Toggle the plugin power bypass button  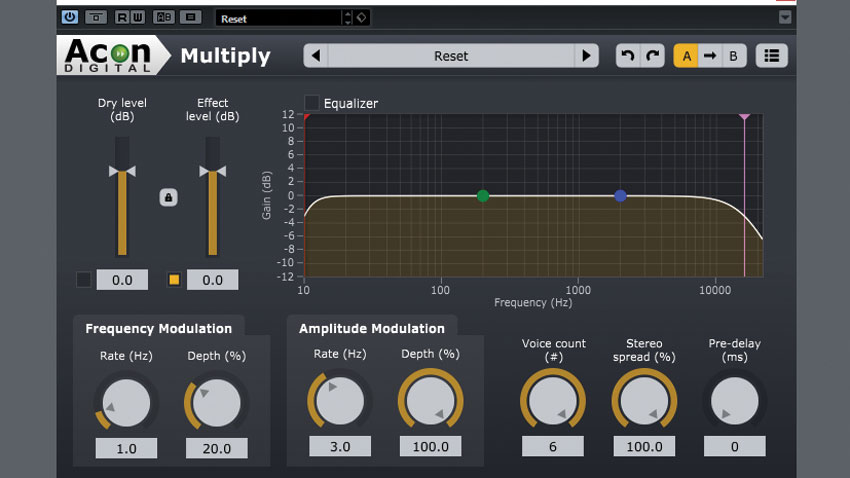pyautogui.click(x=70, y=17)
